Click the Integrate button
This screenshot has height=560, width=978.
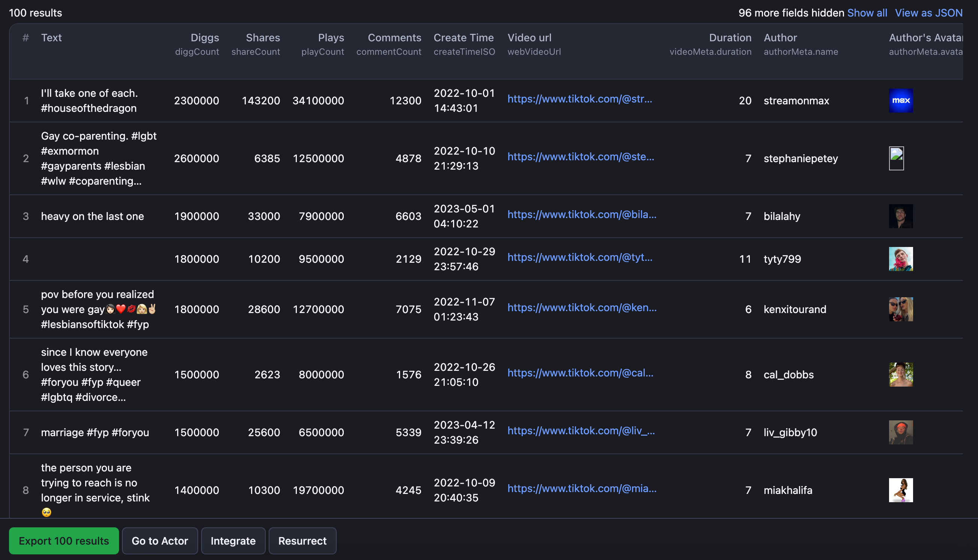point(233,540)
